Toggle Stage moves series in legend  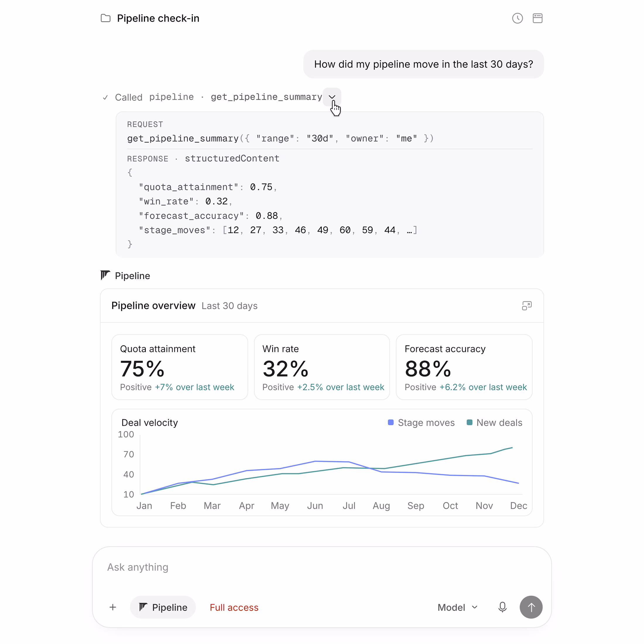point(421,423)
